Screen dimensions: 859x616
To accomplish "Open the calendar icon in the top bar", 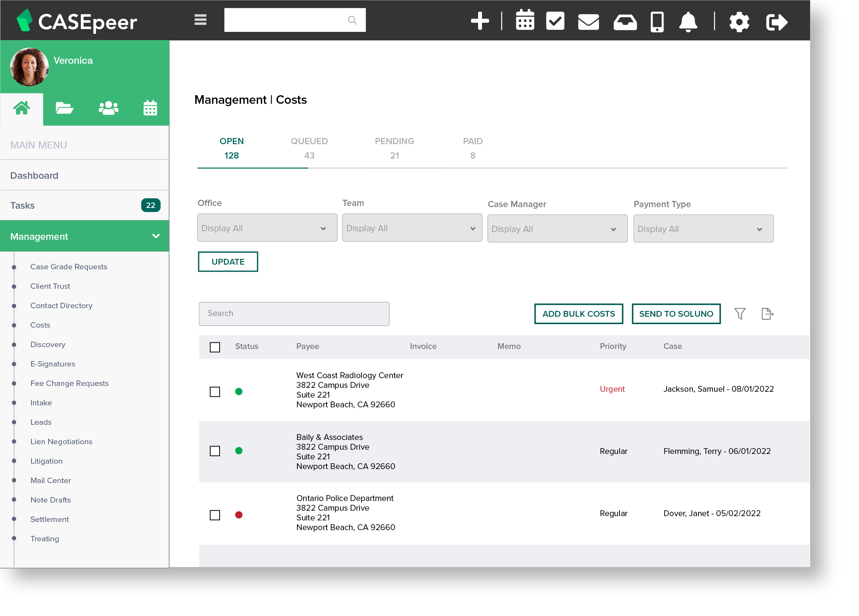I will (525, 21).
